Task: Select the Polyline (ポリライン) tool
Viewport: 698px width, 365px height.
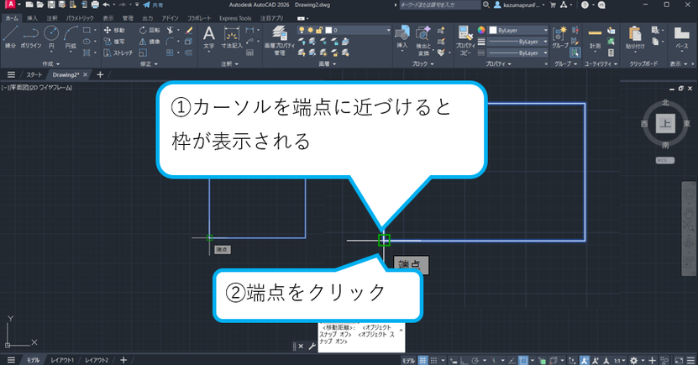Action: tap(31, 36)
